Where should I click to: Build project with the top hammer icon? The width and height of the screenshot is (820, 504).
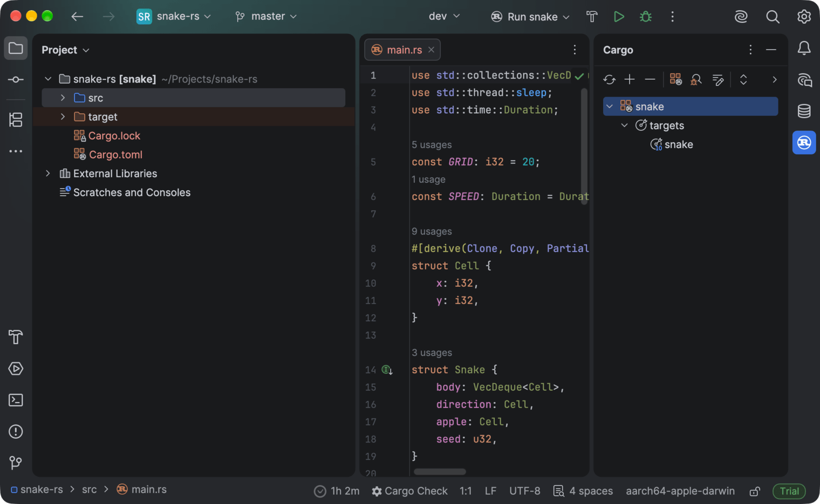tap(592, 17)
